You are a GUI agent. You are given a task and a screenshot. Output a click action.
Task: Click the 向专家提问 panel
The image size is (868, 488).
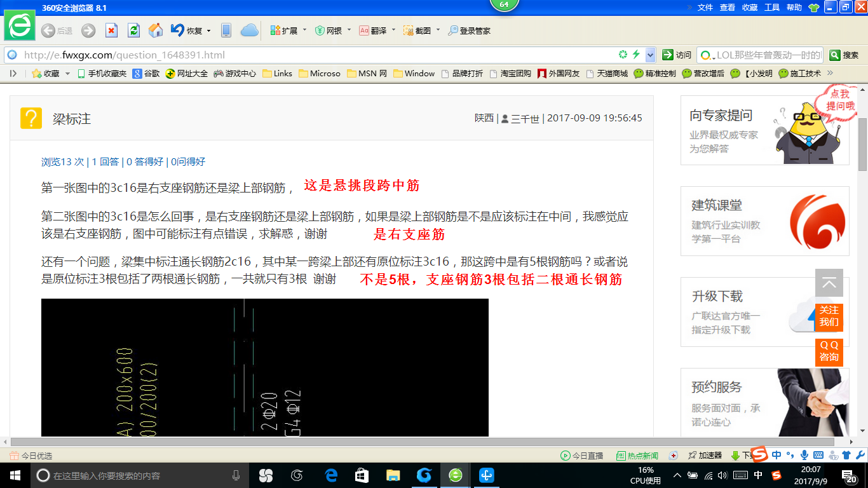(764, 130)
